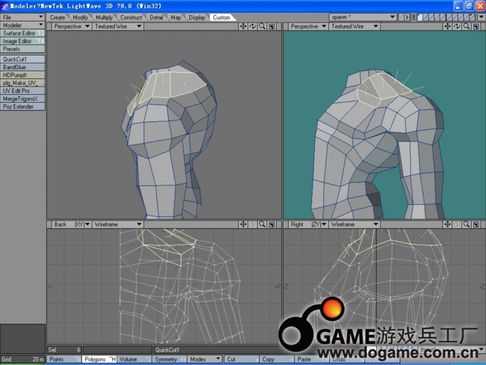Switch to the Create tab
486x365 pixels.
[57, 17]
